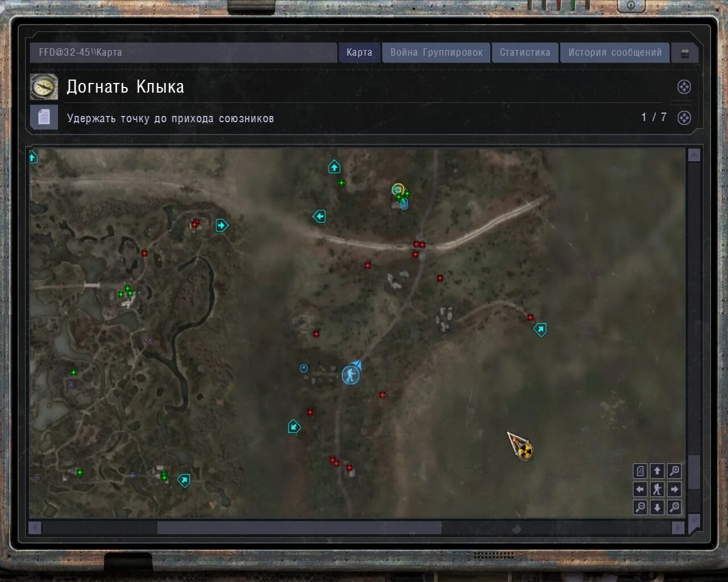The image size is (728, 582).
Task: Show Догнать Клыка task target on map
Action: tap(684, 87)
